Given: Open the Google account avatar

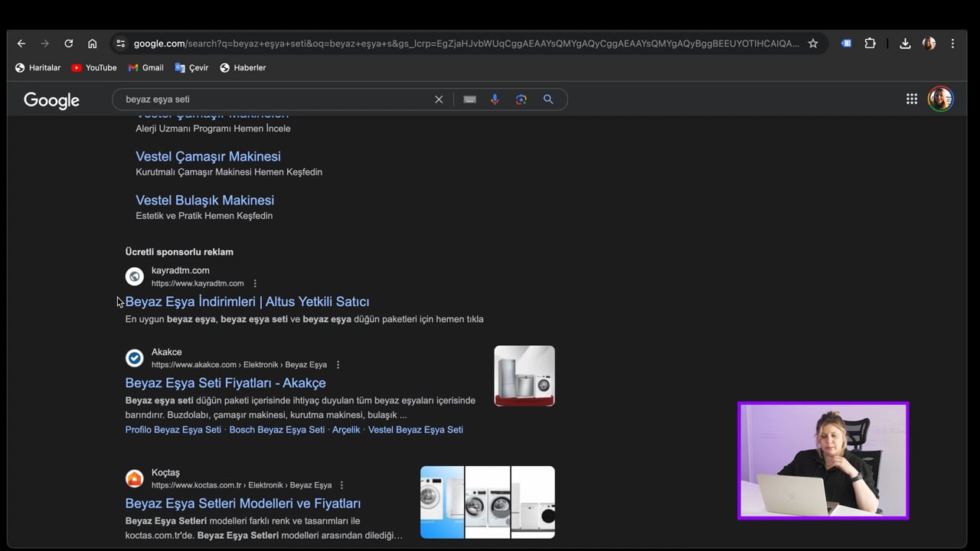Looking at the screenshot, I should point(940,99).
